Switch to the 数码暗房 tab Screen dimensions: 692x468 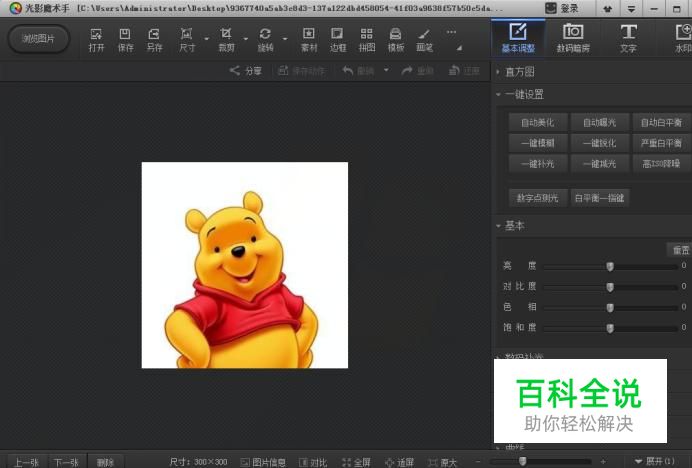coord(573,38)
